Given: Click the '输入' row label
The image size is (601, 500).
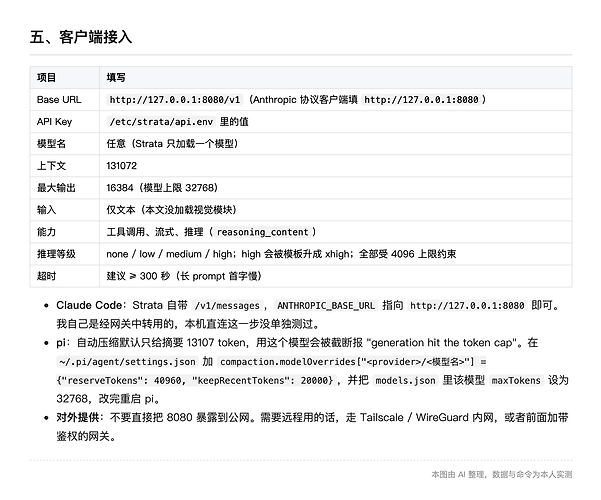Looking at the screenshot, I should (x=46, y=210).
